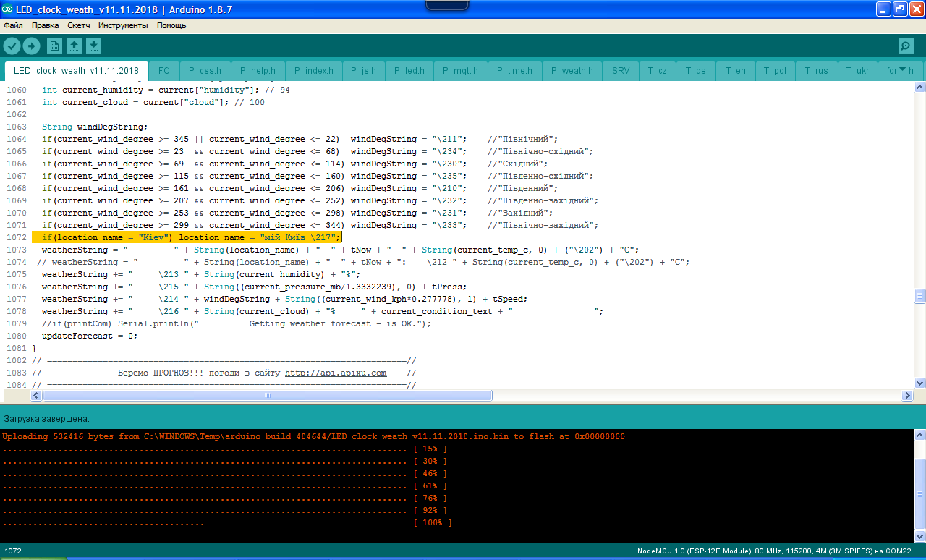The width and height of the screenshot is (926, 560).
Task: Click the console scrollbar up arrow
Action: click(x=919, y=435)
